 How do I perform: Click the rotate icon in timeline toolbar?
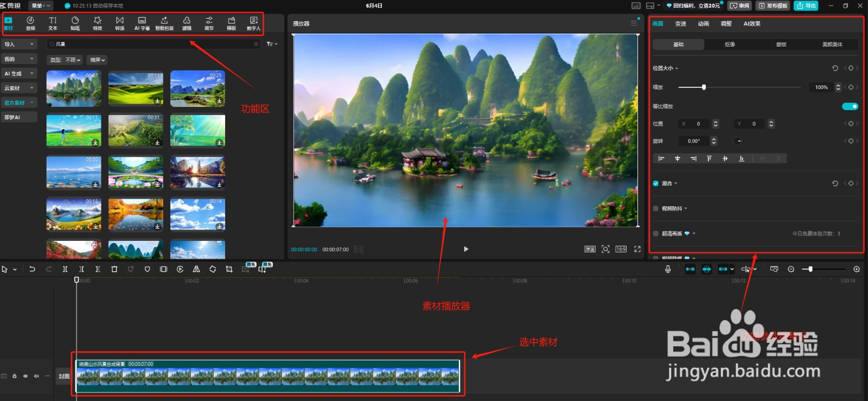(x=213, y=269)
